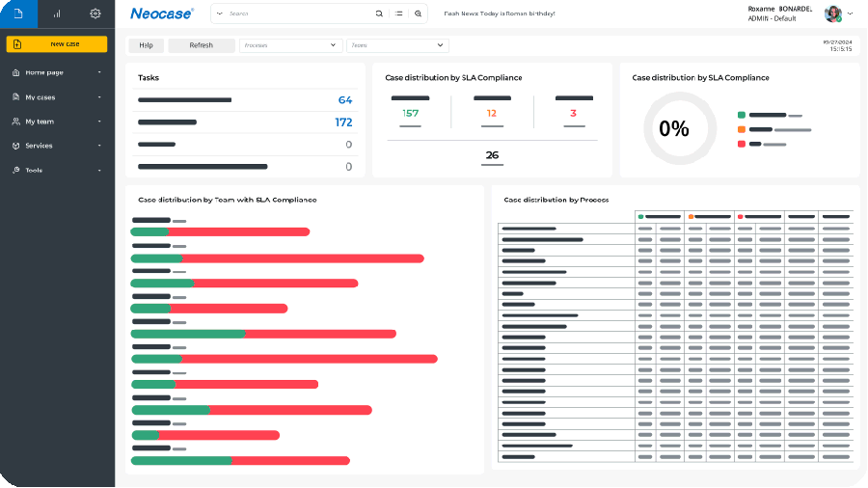Image resolution: width=868 pixels, height=488 pixels.
Task: Click the Services shield icon
Action: click(x=16, y=146)
